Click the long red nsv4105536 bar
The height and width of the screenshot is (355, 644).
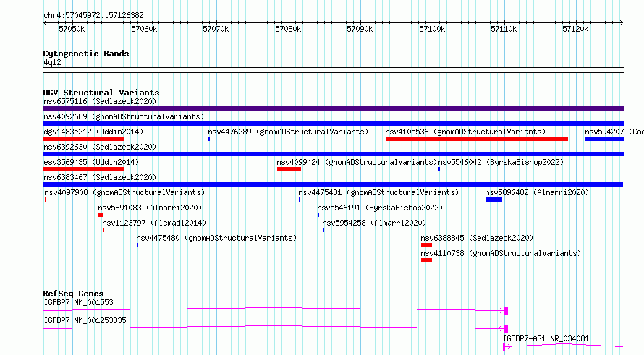click(x=477, y=139)
